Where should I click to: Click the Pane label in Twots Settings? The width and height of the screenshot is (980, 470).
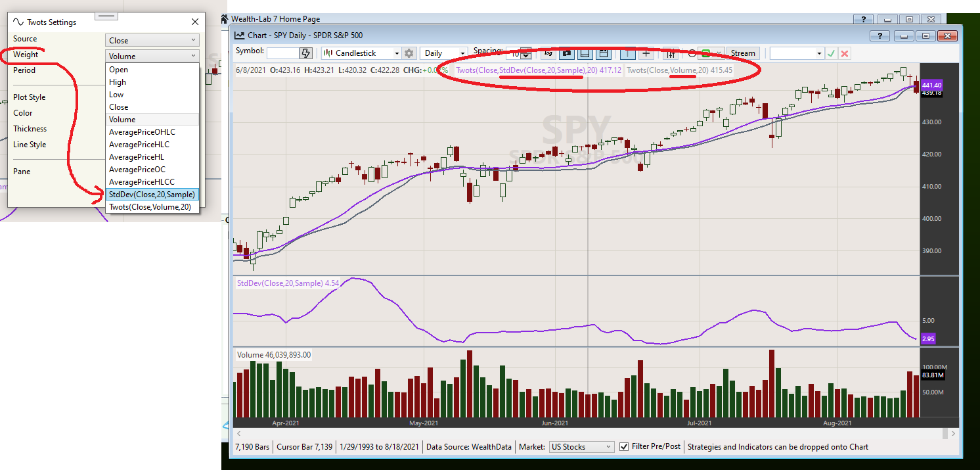(x=22, y=172)
